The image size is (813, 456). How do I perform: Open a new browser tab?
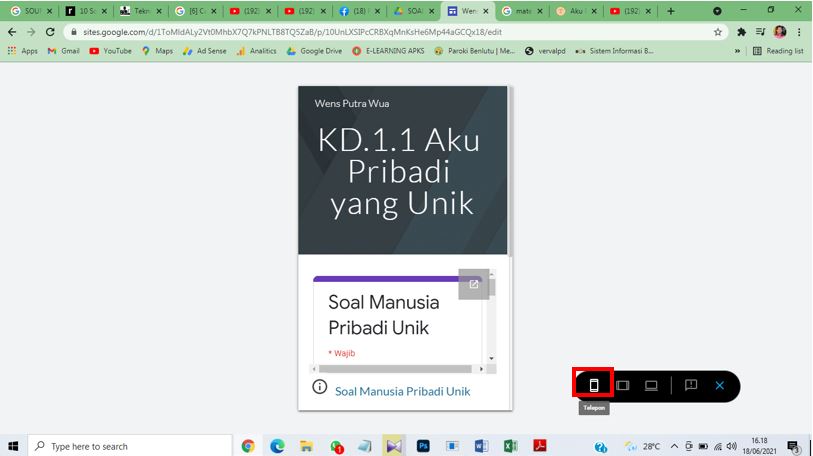coord(670,11)
